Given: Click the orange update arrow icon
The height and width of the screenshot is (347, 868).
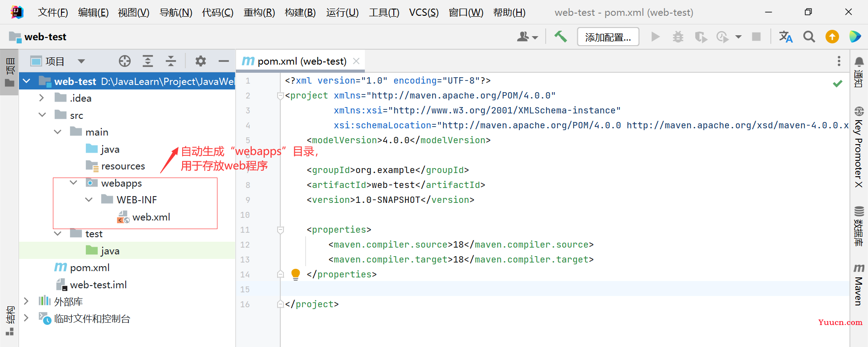Looking at the screenshot, I should coord(832,37).
